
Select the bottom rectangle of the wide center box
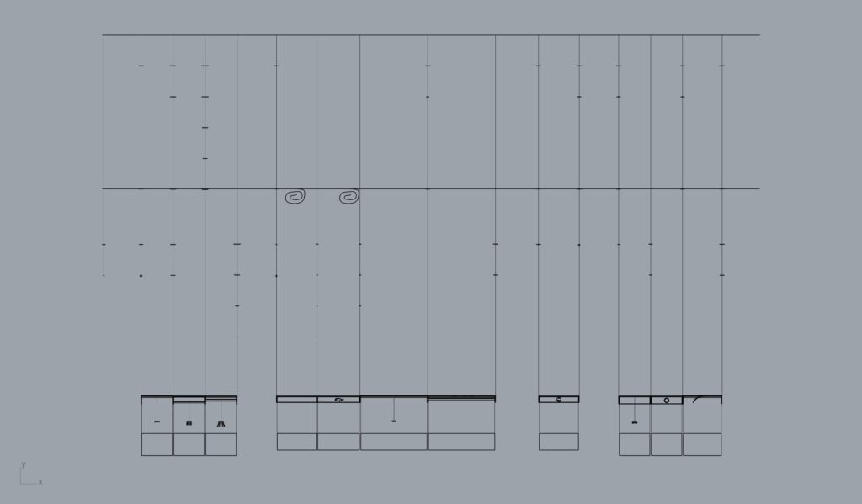394,442
